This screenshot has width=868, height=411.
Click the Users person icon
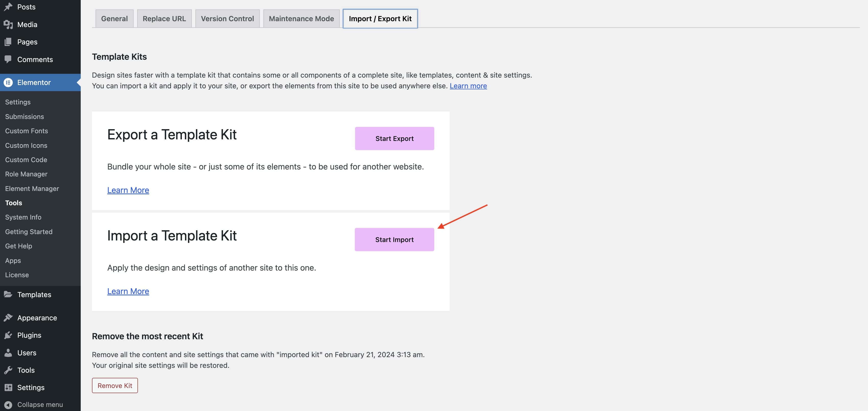tap(8, 353)
